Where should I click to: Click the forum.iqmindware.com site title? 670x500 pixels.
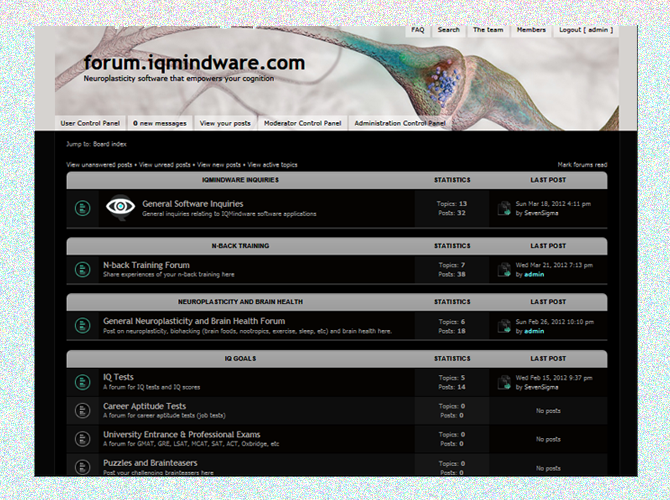[194, 63]
